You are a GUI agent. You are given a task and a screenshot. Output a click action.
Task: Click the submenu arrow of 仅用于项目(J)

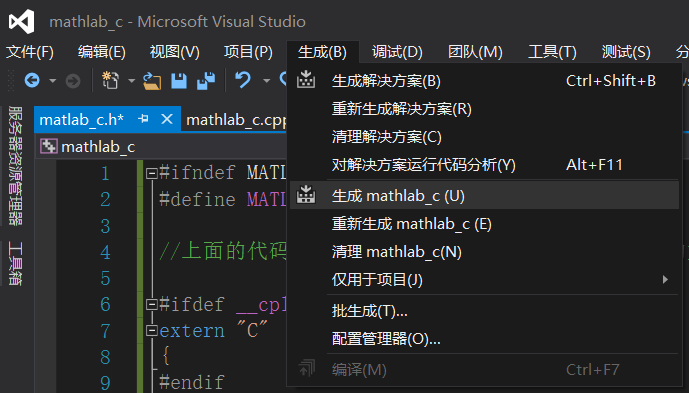click(665, 280)
